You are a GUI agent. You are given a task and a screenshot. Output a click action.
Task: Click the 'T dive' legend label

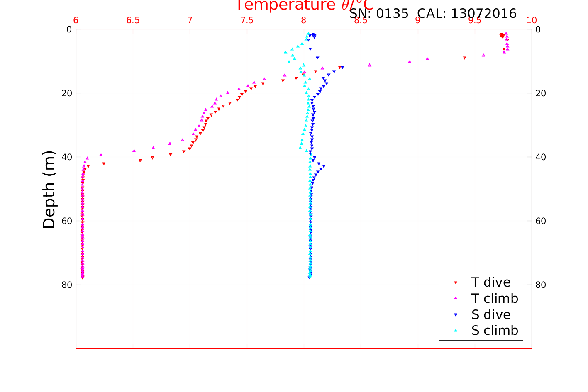[x=491, y=282]
